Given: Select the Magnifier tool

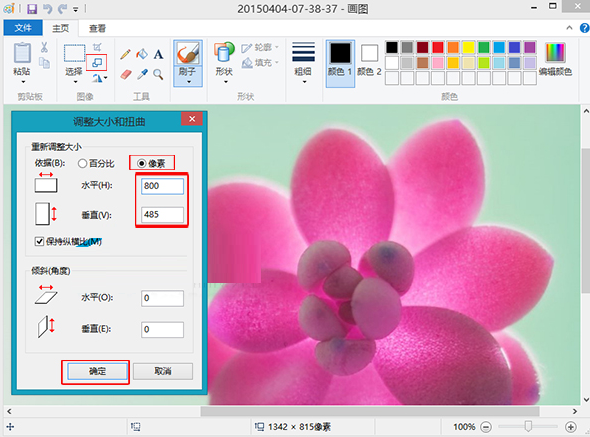Looking at the screenshot, I should pos(158,75).
